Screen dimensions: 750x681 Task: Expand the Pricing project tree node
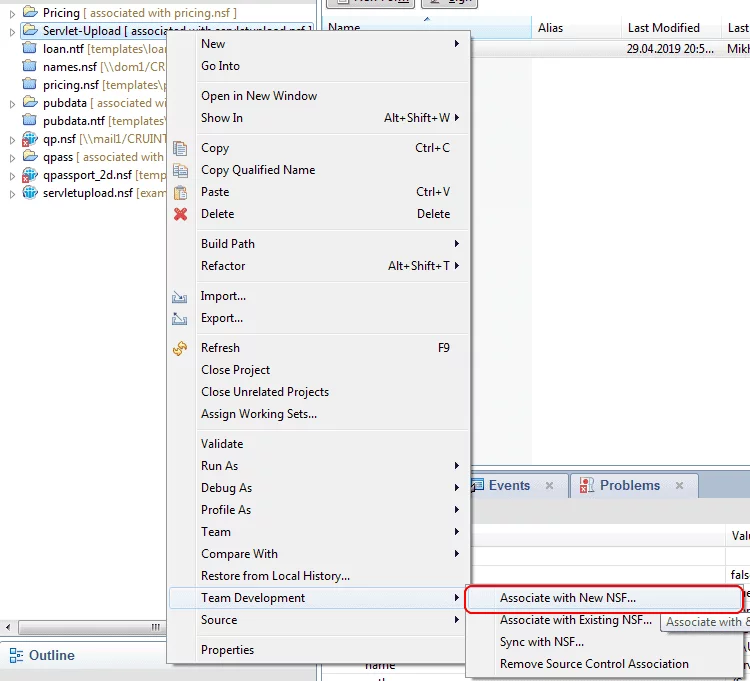tap(12, 13)
